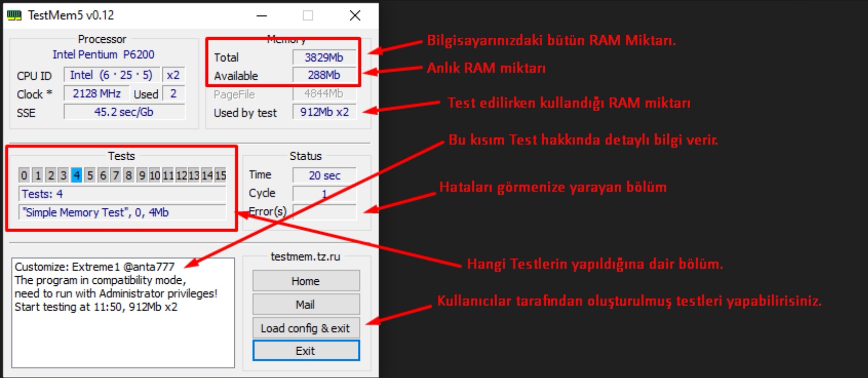The image size is (868, 378).
Task: Click the CPU ID value Intel (6·25·5)
Action: point(112,75)
